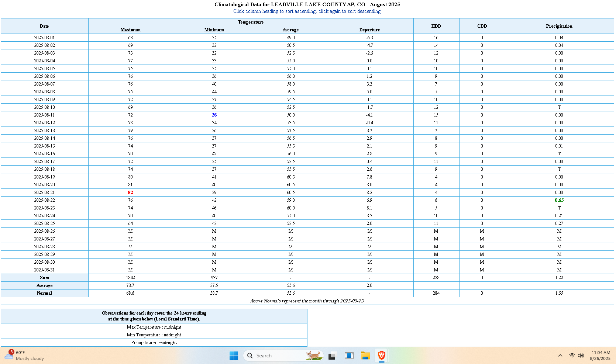Select precipitation 0.27 on 2025-08-25
The image size is (616, 364).
(559, 223)
